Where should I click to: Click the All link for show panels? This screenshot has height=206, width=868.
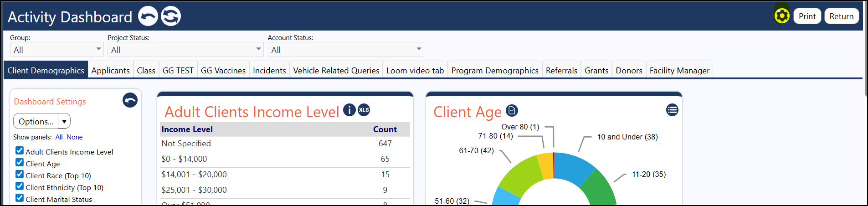pos(59,137)
